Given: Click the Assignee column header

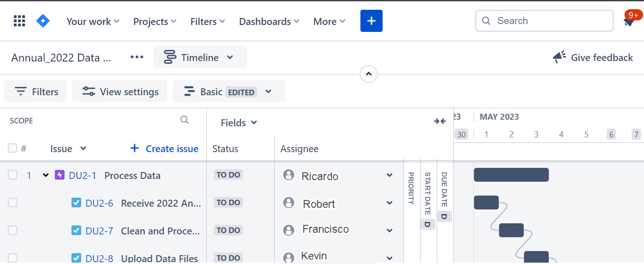Looking at the screenshot, I should point(299,148).
